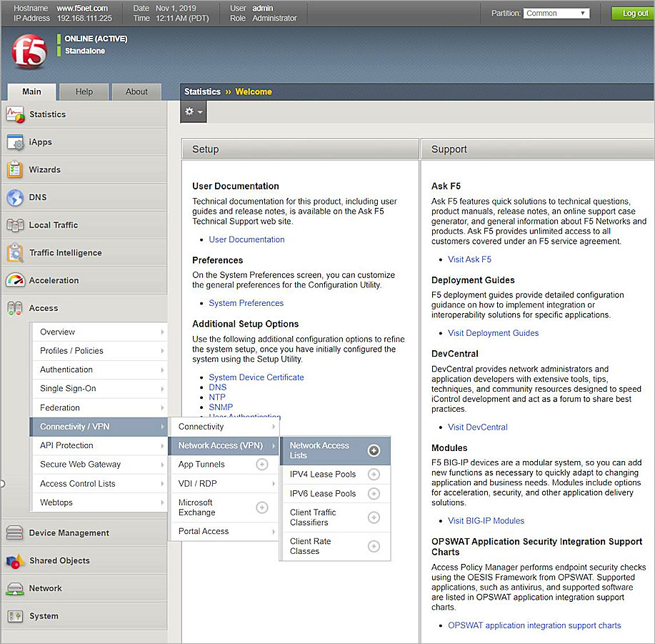Open the Wizards module
Screen dimensions: 655x644
44,169
